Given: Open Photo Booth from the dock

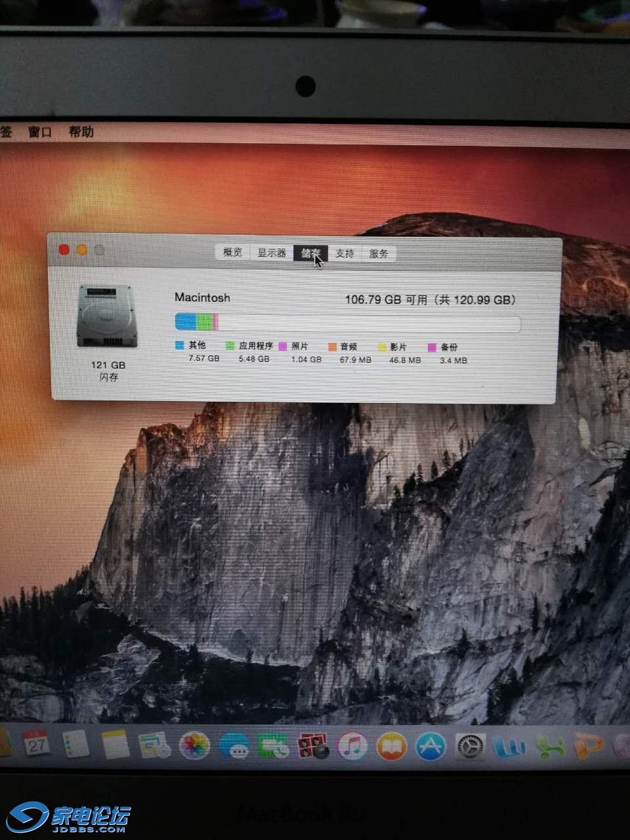Looking at the screenshot, I should coord(313,746).
